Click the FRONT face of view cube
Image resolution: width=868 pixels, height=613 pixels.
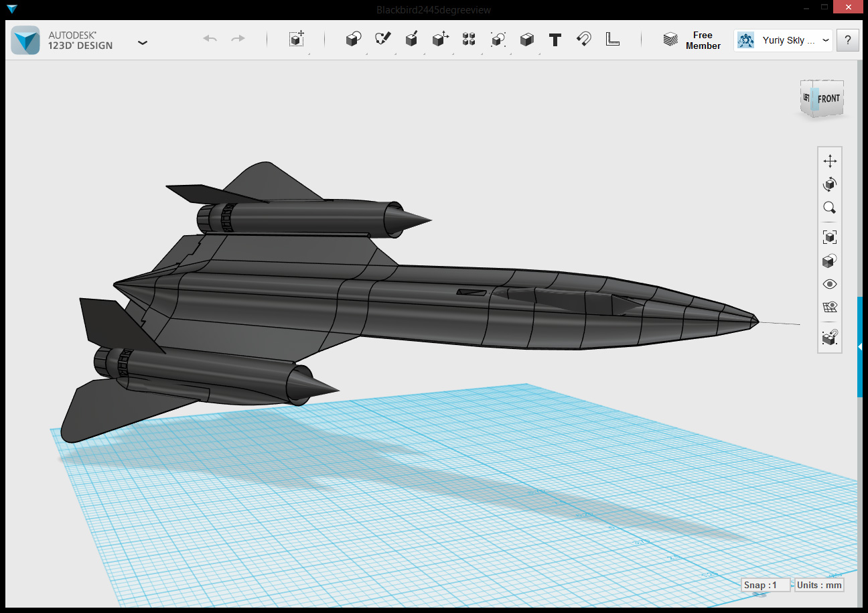pyautogui.click(x=828, y=98)
